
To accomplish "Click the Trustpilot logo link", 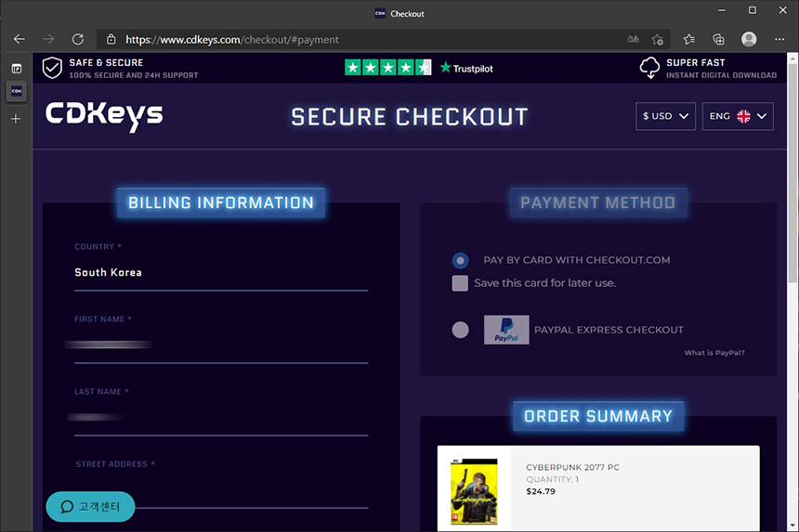I will click(x=466, y=68).
